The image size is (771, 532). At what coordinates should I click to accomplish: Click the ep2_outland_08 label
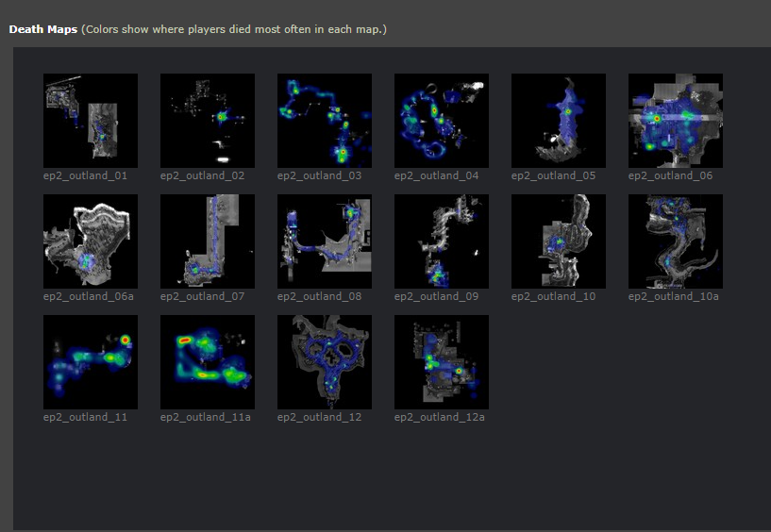[x=319, y=296]
